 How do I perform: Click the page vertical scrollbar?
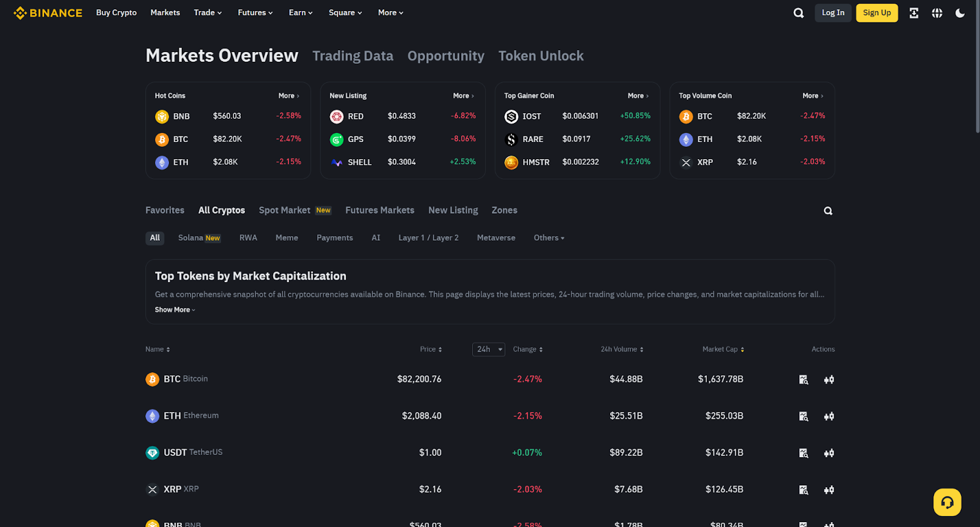pyautogui.click(x=977, y=66)
